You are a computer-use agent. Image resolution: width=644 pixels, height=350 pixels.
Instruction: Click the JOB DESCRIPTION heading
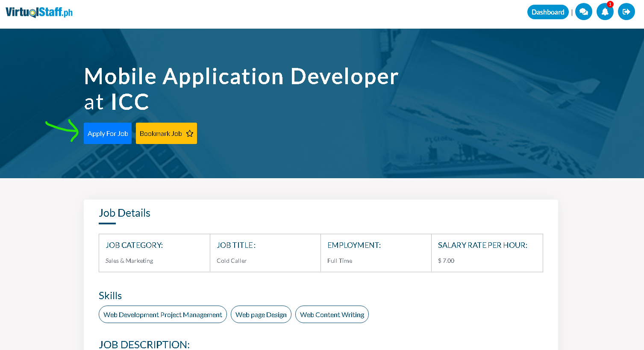(144, 344)
